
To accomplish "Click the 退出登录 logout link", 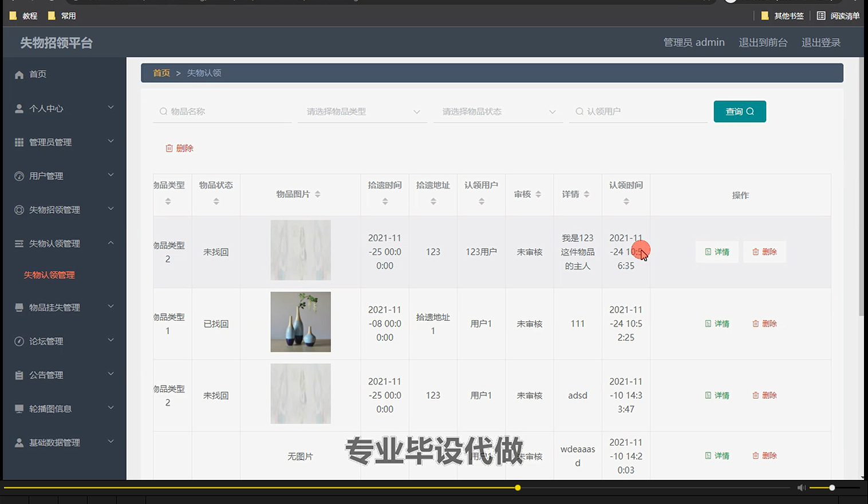I will coord(820,42).
